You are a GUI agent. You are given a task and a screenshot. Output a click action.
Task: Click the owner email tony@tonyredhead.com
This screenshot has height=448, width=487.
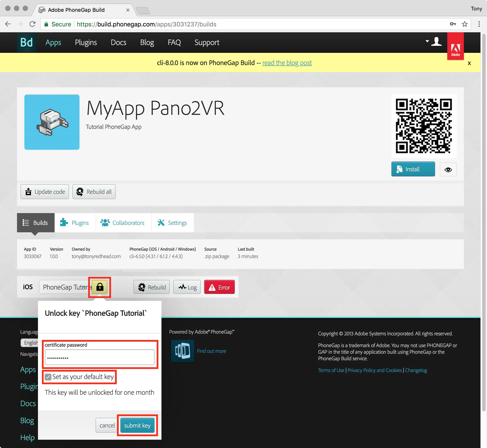point(96,256)
